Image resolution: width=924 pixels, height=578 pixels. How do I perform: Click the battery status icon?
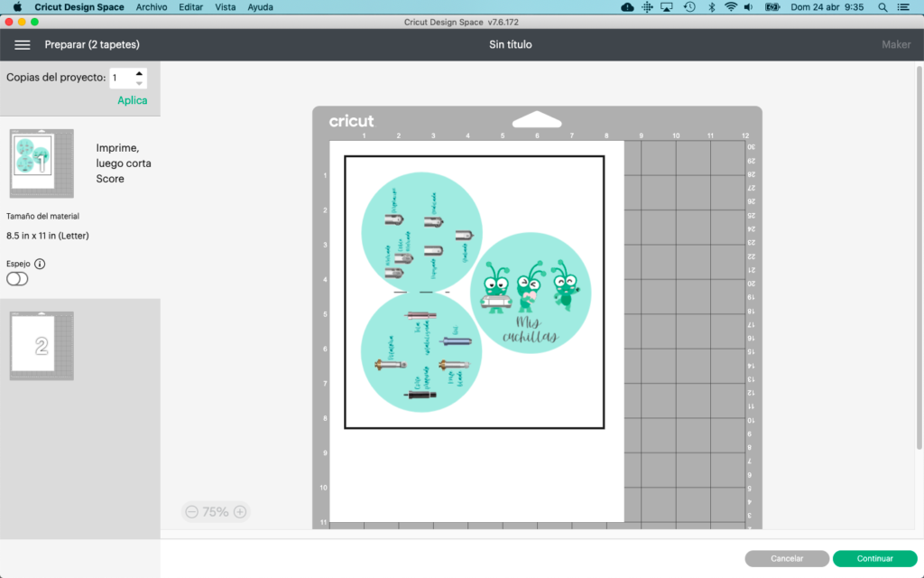pyautogui.click(x=772, y=7)
